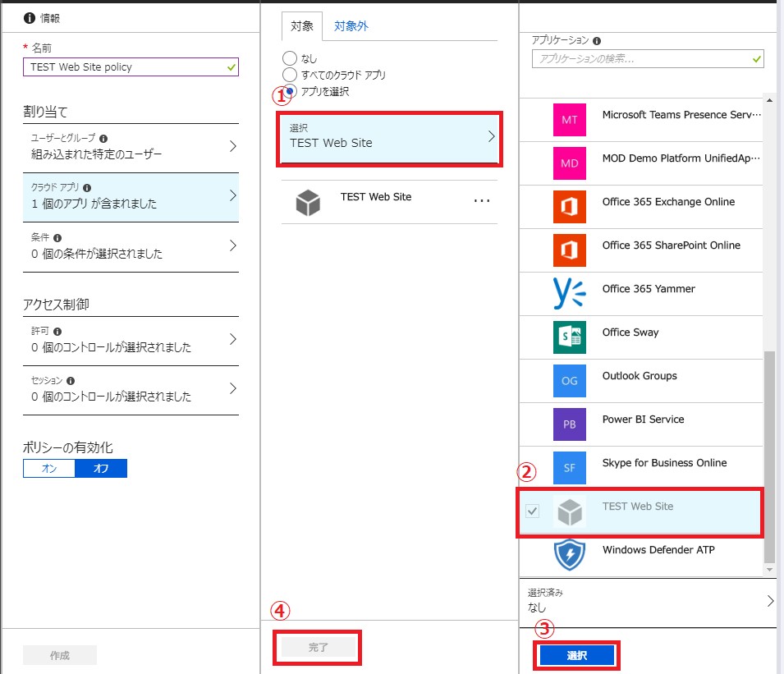Select Office 365 Exchange Online text
784x674 pixels.
668,202
